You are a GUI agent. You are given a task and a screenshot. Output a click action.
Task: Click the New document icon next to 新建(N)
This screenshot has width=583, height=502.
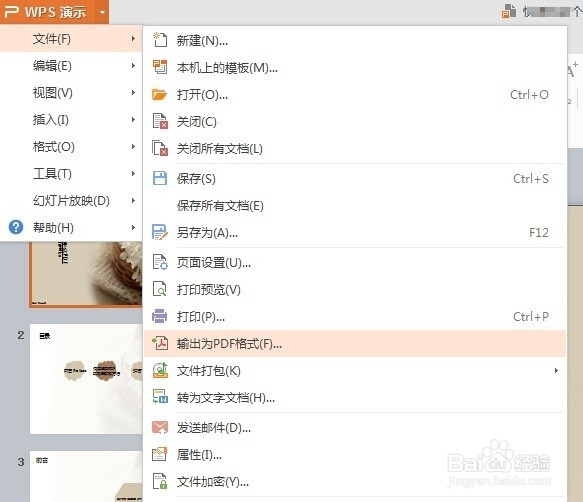160,40
